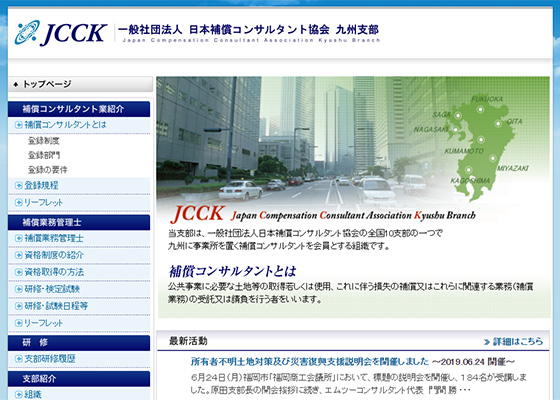The image size is (560, 400).
Task: Click the JCCK logo in the header
Action: 61,33
